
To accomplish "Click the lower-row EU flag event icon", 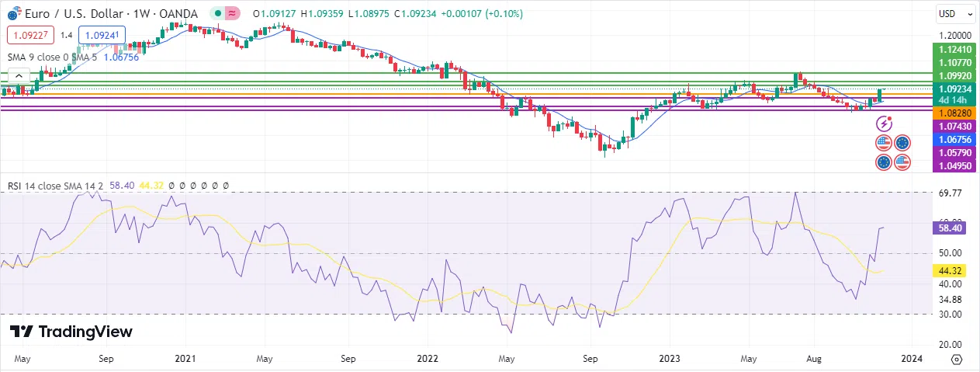I will point(883,162).
